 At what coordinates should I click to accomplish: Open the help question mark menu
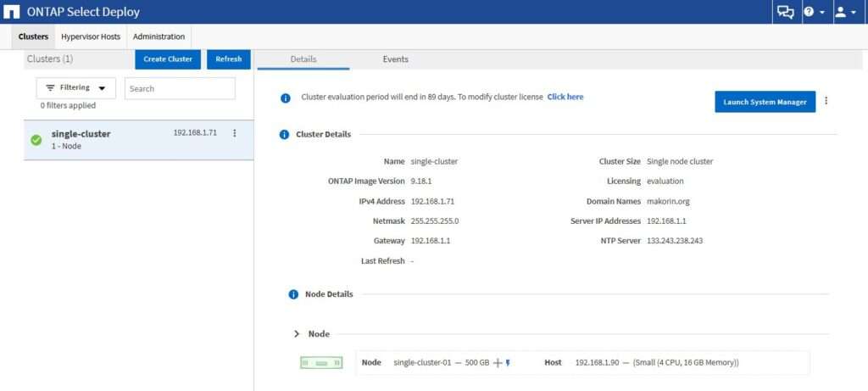click(x=815, y=12)
